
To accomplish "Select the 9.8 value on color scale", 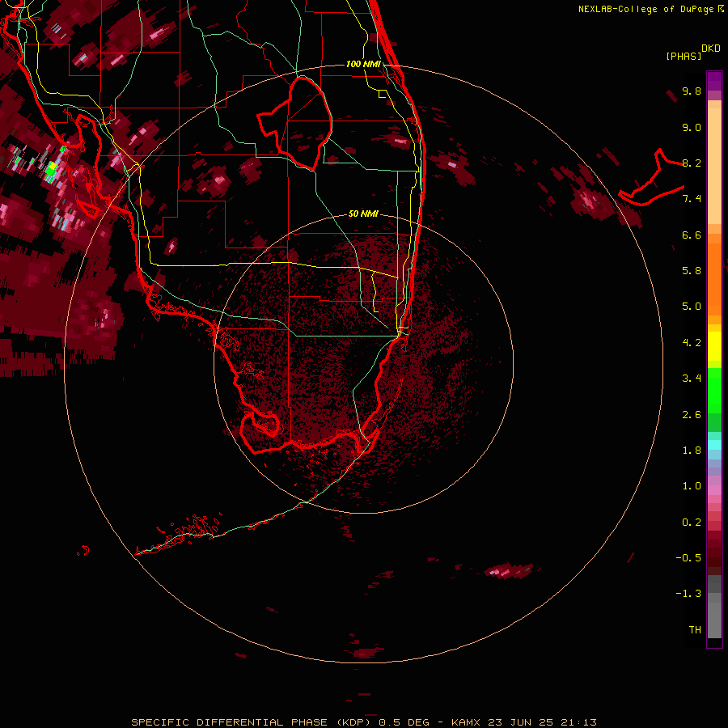I will pos(692,91).
